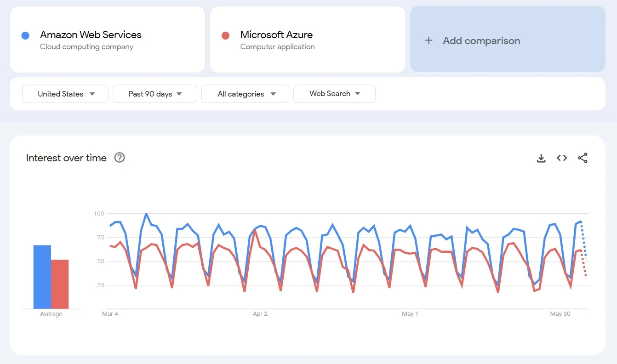The width and height of the screenshot is (617, 364).
Task: Click the 100 y-axis label
Action: click(x=99, y=214)
